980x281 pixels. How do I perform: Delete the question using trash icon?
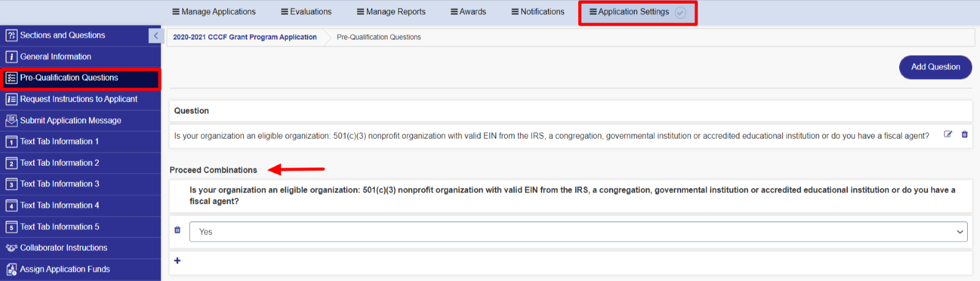click(x=965, y=135)
